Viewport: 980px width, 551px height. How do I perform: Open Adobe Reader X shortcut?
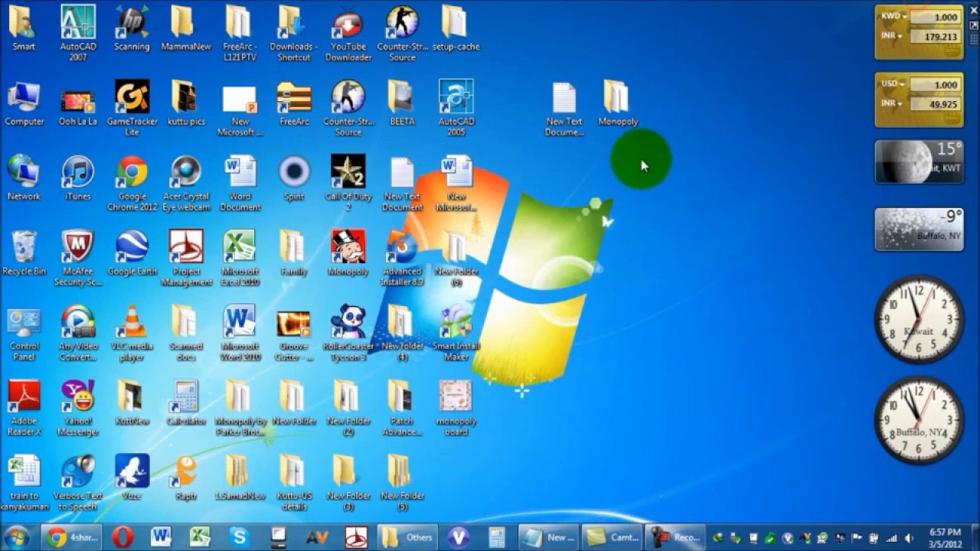24,409
